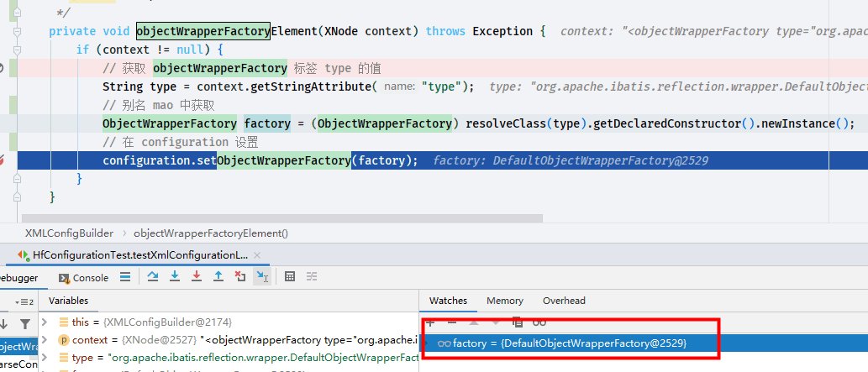Open the Console tab
This screenshot has height=372, width=868.
[x=83, y=277]
